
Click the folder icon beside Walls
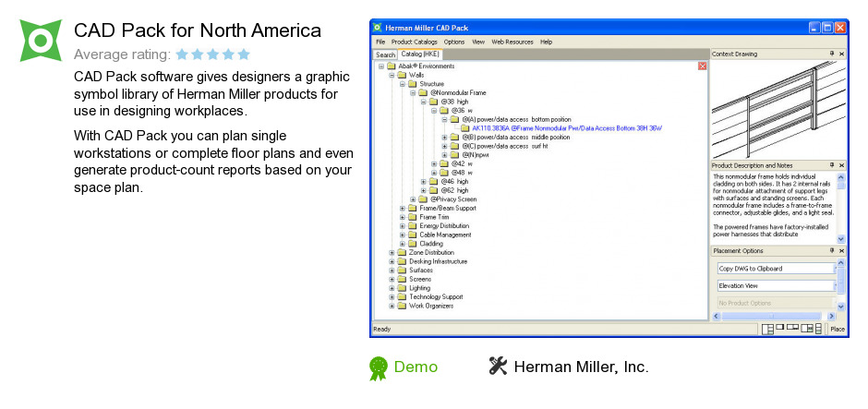[402, 76]
